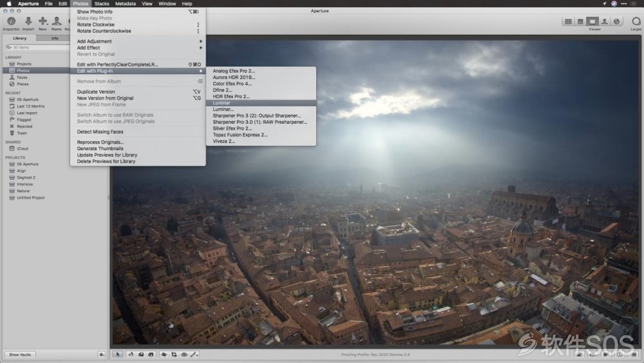Open the Metadata menu
This screenshot has width=644, height=363.
pyautogui.click(x=126, y=4)
